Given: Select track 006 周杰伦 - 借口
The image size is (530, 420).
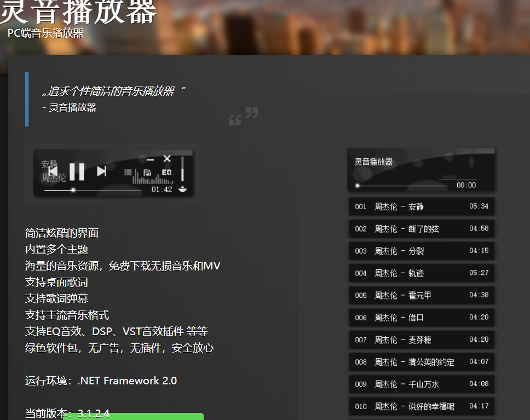Looking at the screenshot, I should pos(422,318).
